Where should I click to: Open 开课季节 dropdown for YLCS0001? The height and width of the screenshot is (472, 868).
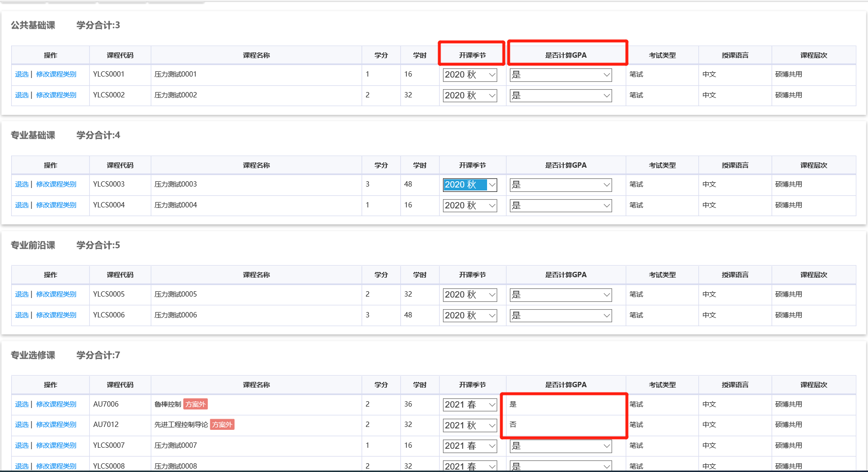point(470,75)
